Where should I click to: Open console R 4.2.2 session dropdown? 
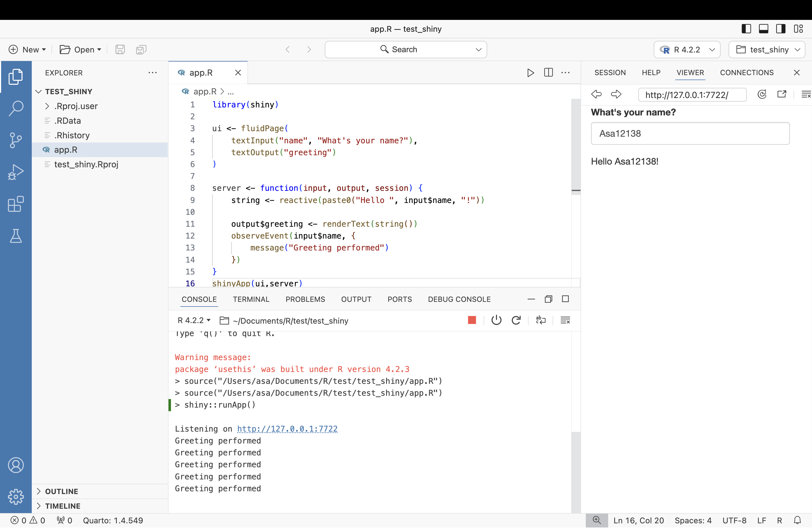pyautogui.click(x=194, y=320)
